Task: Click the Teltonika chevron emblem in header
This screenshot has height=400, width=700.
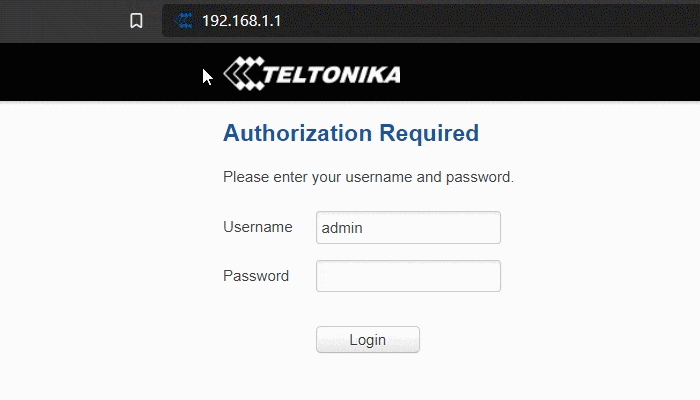Action: pos(241,72)
